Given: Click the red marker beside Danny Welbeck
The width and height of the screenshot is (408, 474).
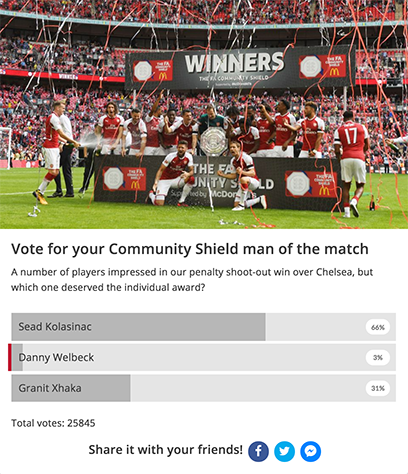Looking at the screenshot, I should (10, 357).
